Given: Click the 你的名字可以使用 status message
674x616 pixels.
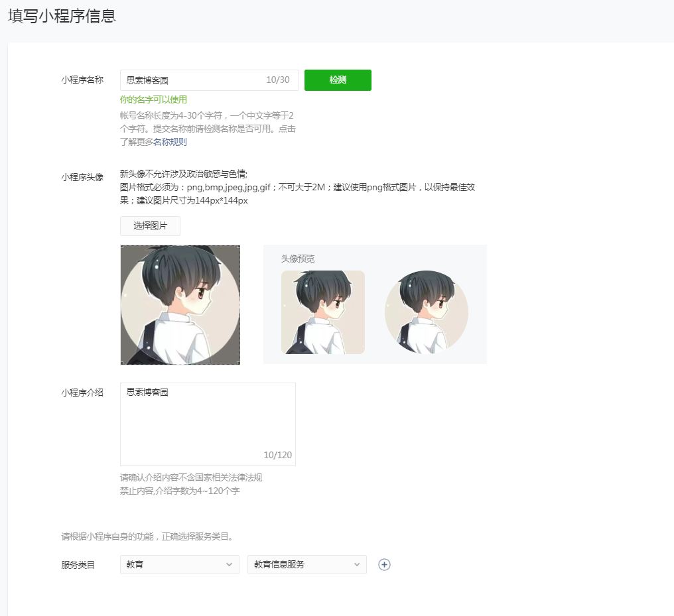Looking at the screenshot, I should coord(153,99).
